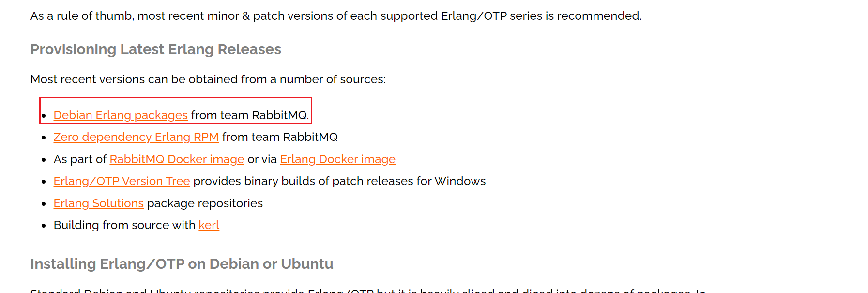Click 'or via' between the Docker links
Image resolution: width=868 pixels, height=293 pixels.
[x=262, y=159]
